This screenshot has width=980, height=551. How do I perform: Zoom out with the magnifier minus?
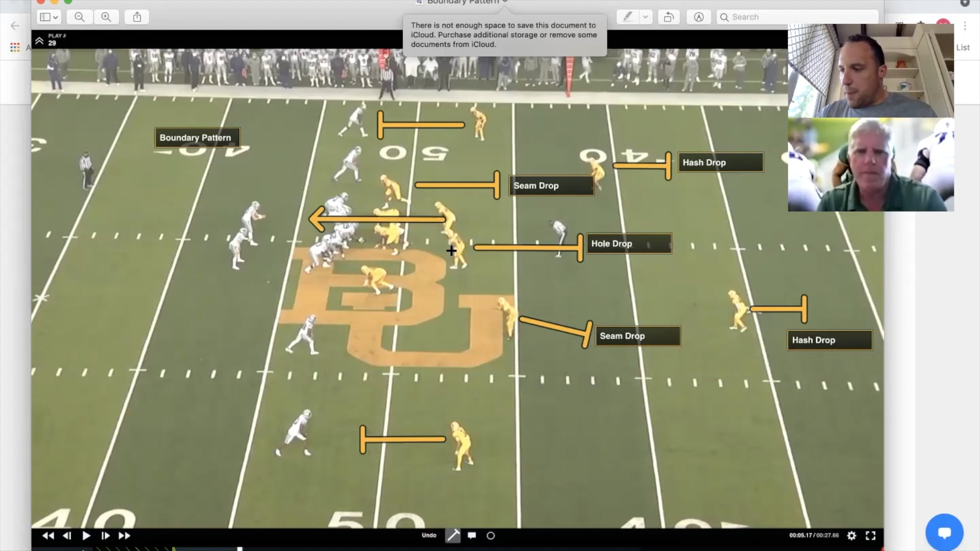point(80,17)
